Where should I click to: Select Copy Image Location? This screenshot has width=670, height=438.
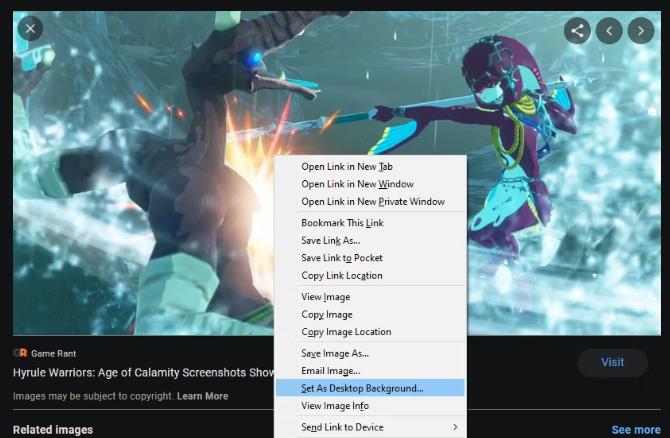(370, 332)
